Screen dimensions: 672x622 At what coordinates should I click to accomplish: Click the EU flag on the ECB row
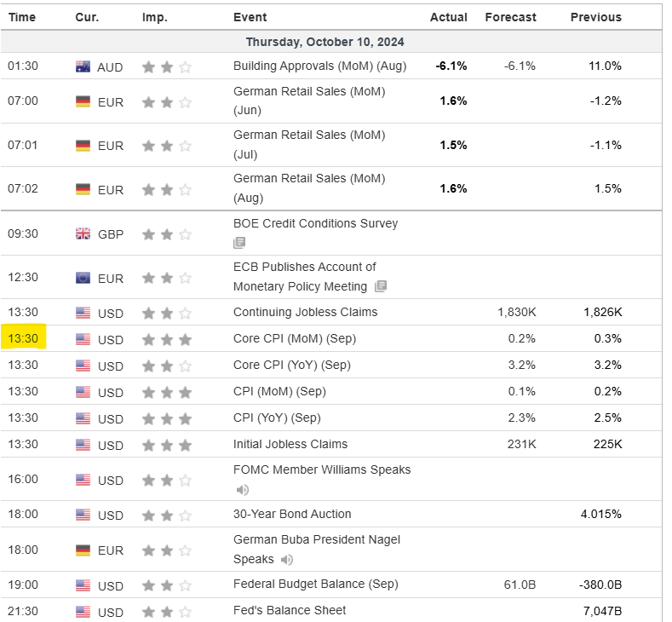83,278
